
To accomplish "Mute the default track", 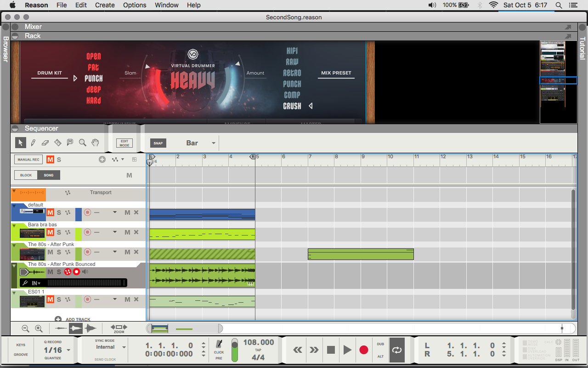I will (x=50, y=213).
